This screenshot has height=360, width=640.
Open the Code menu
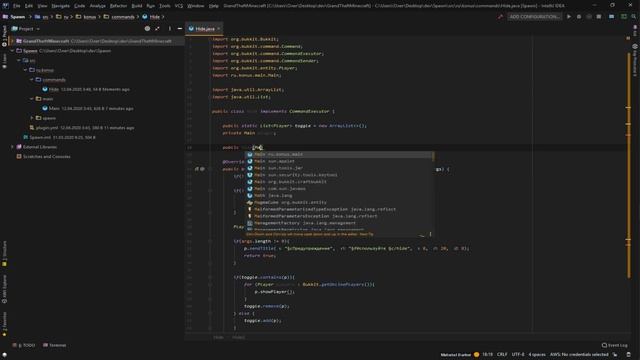click(79, 6)
